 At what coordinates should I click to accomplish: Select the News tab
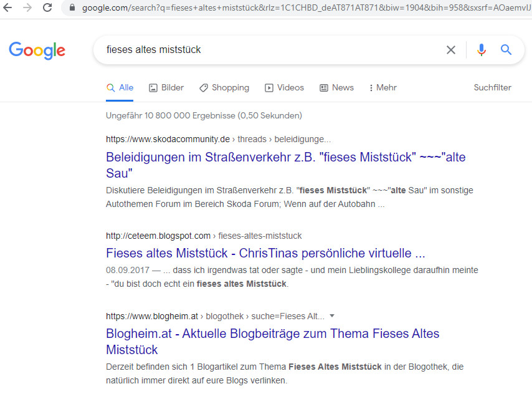pos(336,88)
